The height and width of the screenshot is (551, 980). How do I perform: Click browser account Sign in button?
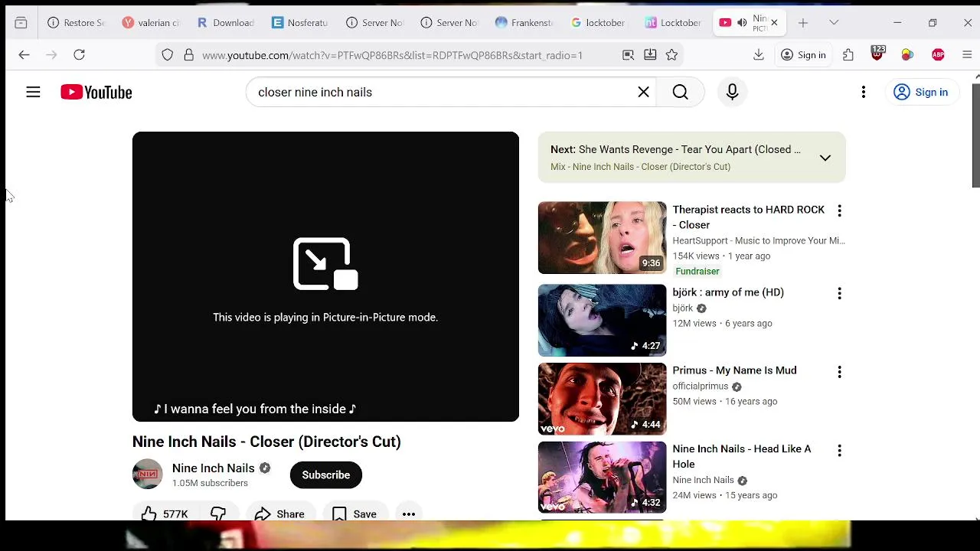pyautogui.click(x=803, y=55)
